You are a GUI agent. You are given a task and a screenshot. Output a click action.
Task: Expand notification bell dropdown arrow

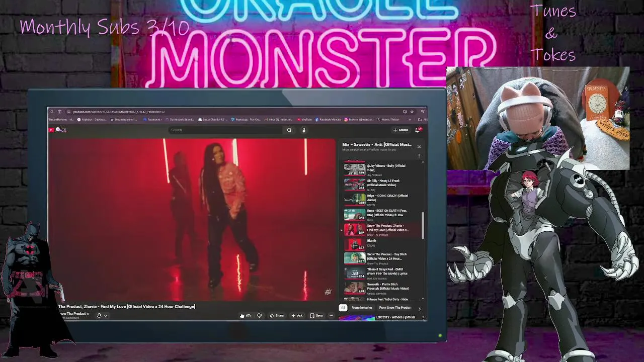click(x=105, y=316)
